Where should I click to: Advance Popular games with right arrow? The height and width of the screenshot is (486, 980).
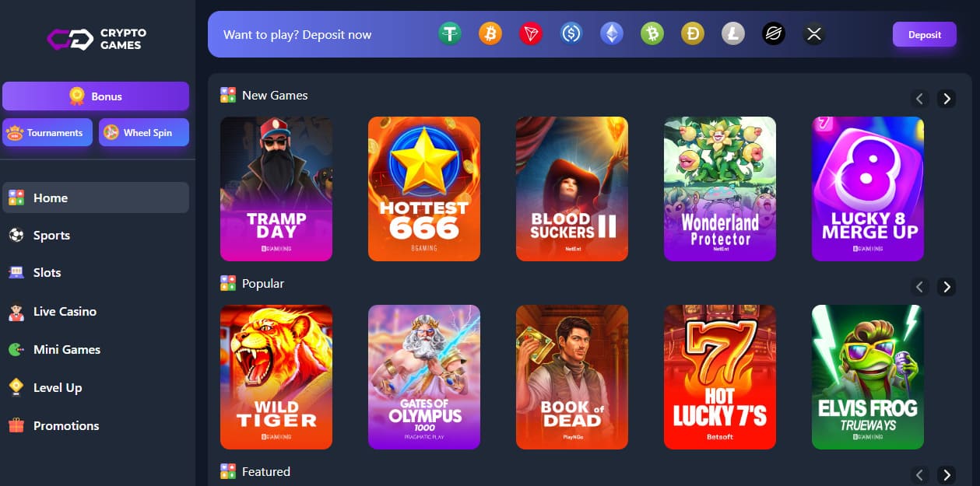(947, 287)
